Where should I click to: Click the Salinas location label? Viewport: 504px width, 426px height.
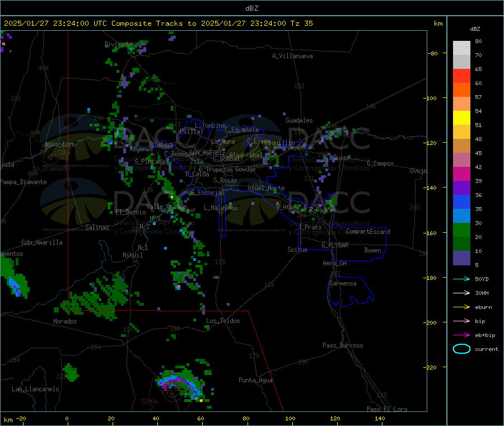97,227
